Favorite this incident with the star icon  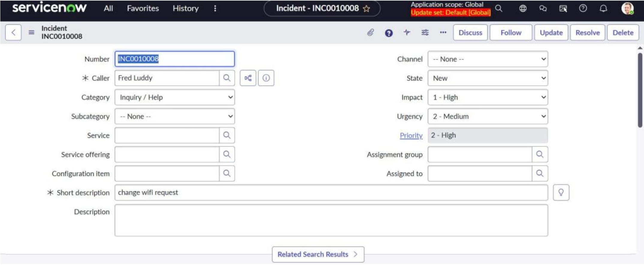366,9
